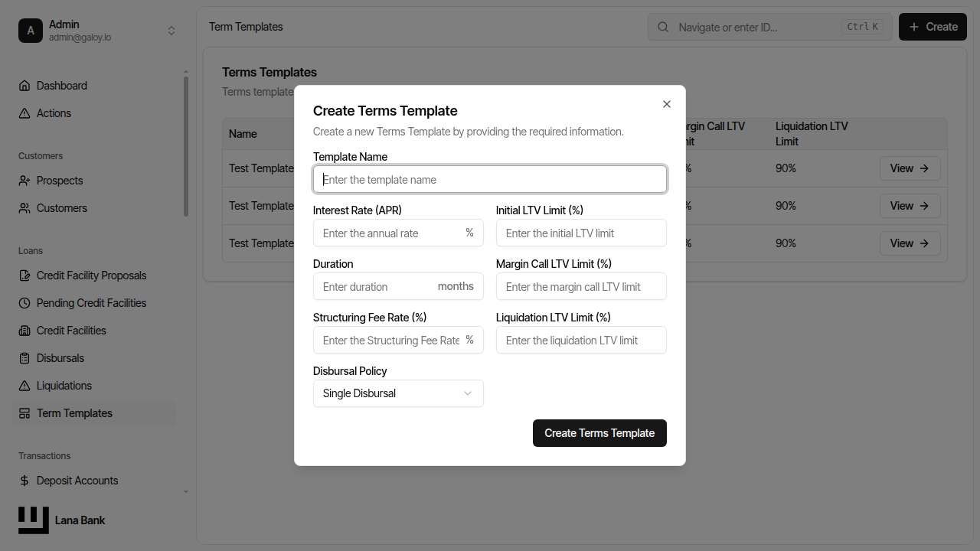The image size is (980, 551).
Task: Open the Dashboard home icon
Action: pos(24,86)
